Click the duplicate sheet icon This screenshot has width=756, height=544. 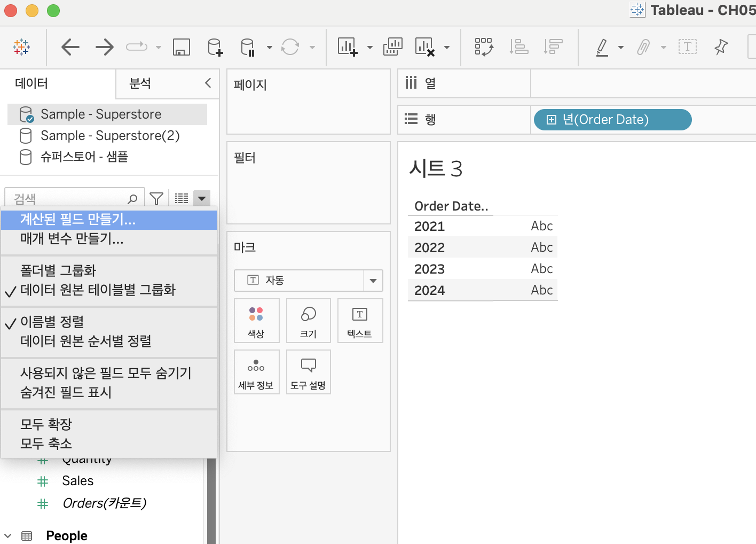pyautogui.click(x=393, y=47)
